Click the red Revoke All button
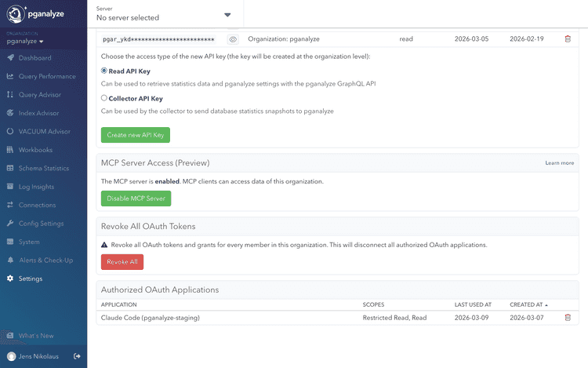The image size is (588, 368). (x=122, y=262)
